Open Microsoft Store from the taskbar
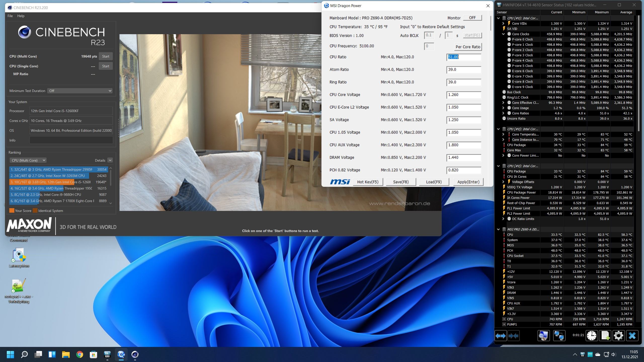This screenshot has width=644, height=362. (x=93, y=354)
